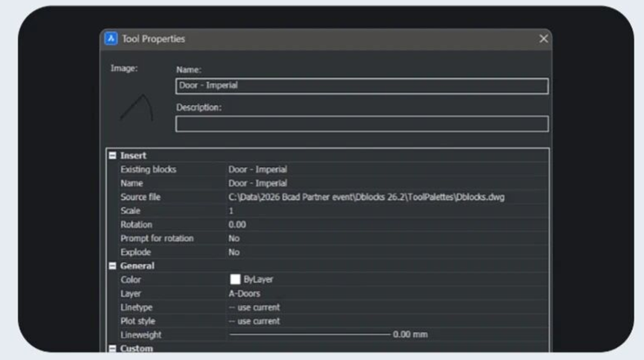Viewport: 644px width, 360px height.
Task: Open the Linetype use current value
Action: click(x=254, y=307)
